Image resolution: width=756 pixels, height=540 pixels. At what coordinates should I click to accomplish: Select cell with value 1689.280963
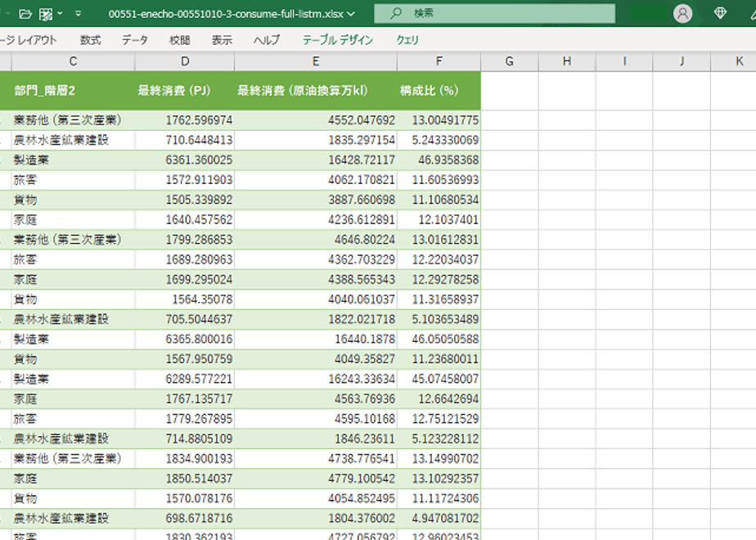[185, 259]
